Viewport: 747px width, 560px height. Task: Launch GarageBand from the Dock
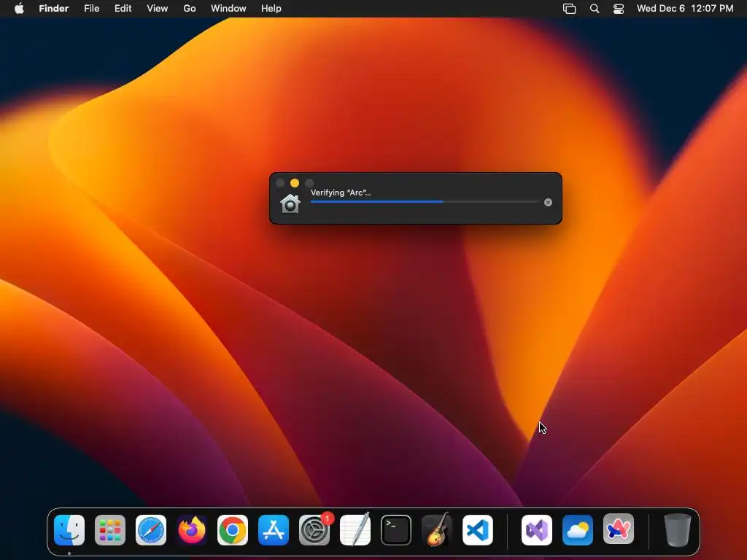click(x=437, y=530)
